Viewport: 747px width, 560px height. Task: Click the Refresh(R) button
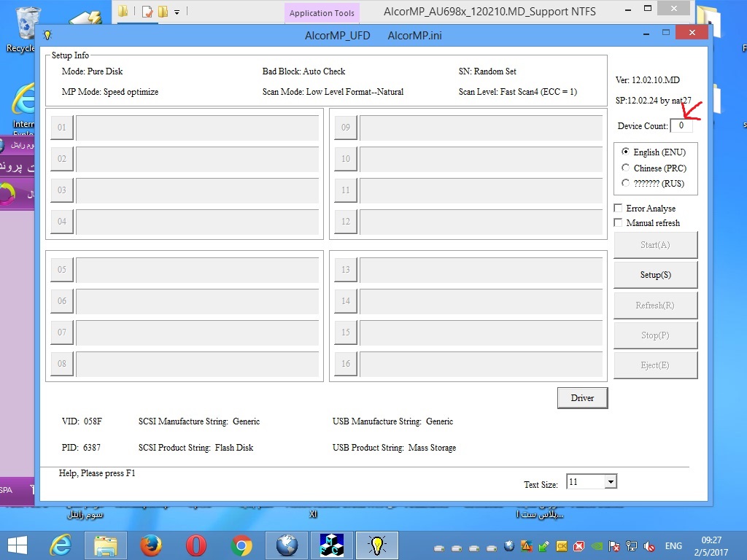click(x=656, y=306)
